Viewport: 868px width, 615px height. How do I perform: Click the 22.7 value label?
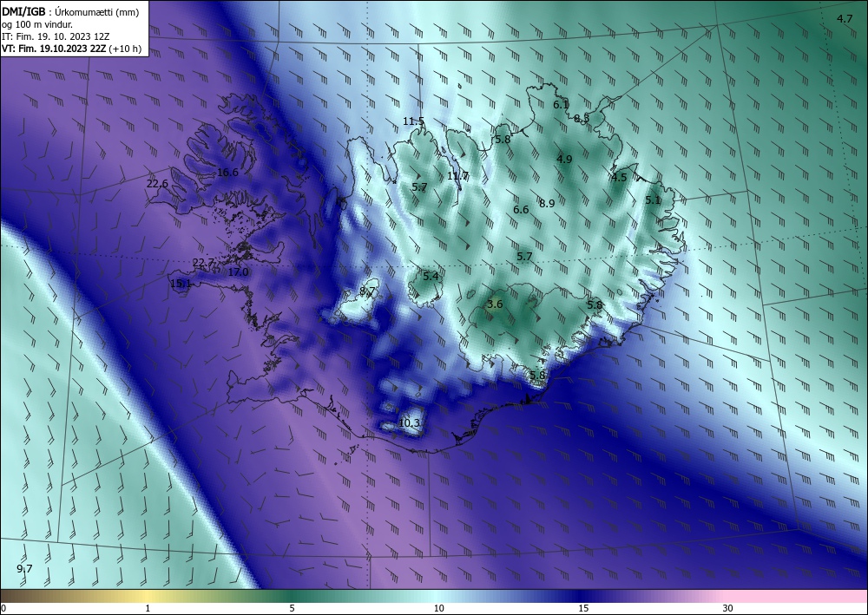point(203,263)
